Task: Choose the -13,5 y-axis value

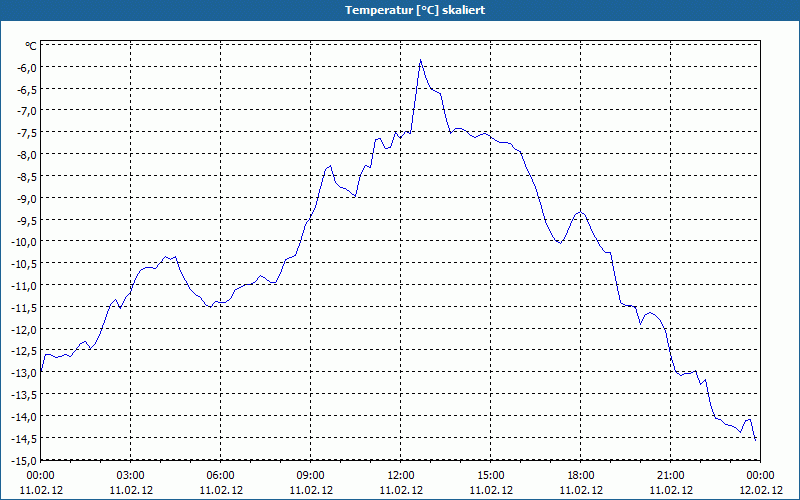Action: [26, 394]
